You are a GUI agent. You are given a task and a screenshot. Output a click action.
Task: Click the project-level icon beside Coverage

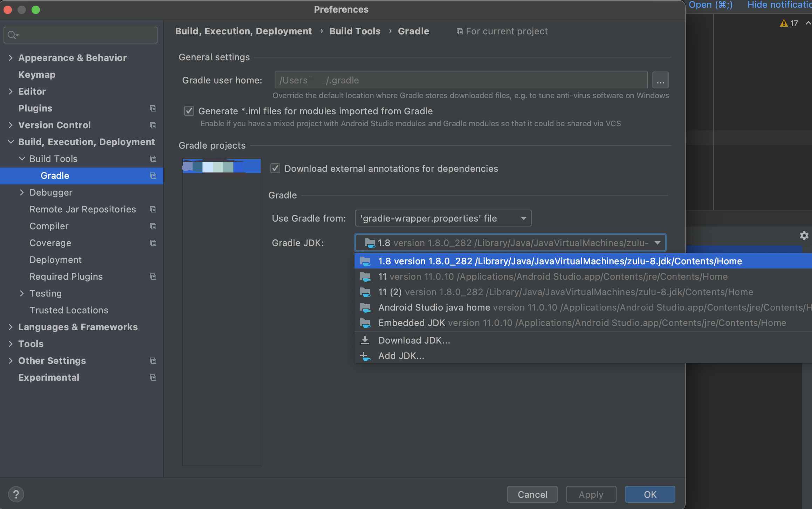pos(153,243)
